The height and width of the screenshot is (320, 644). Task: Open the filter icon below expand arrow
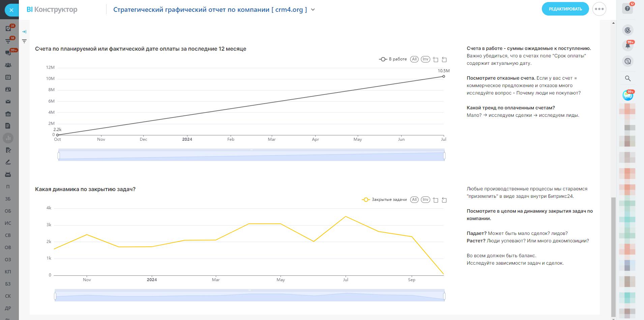pyautogui.click(x=24, y=41)
